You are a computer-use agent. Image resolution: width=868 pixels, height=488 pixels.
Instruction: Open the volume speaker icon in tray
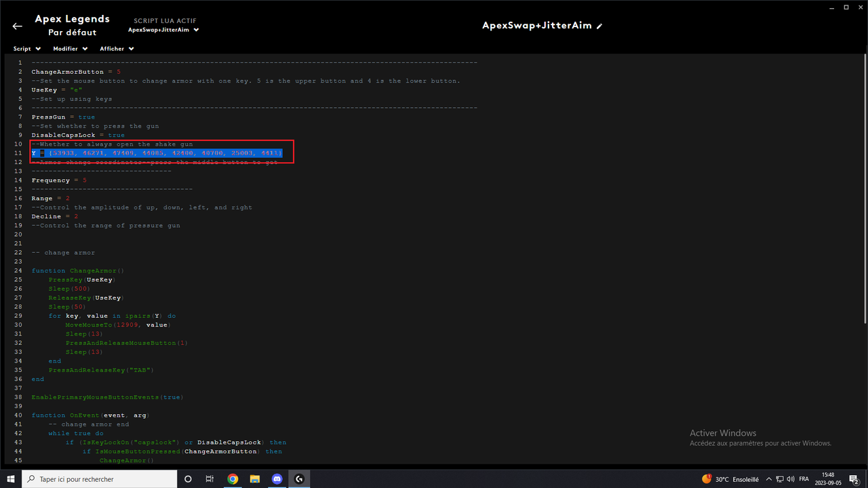coord(791,479)
